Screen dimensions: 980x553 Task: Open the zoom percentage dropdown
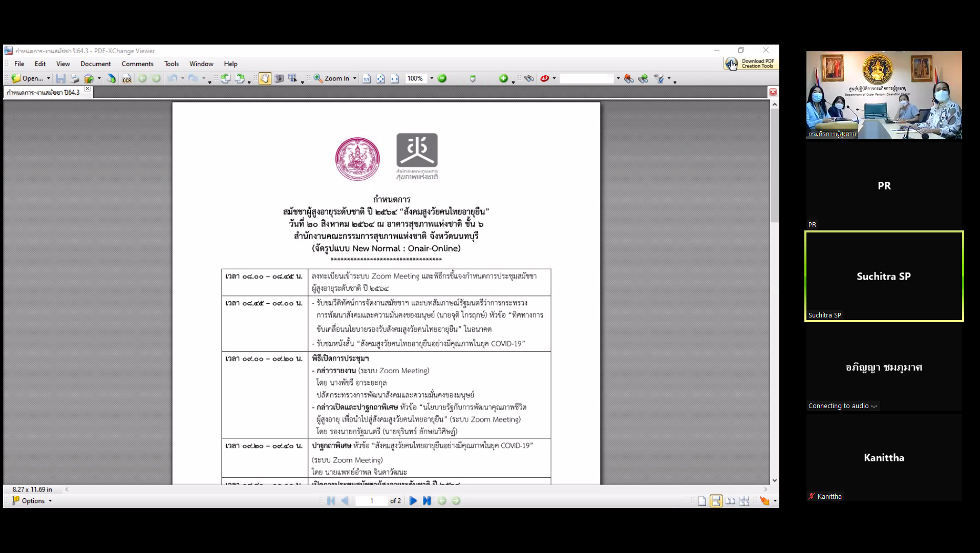click(x=432, y=78)
